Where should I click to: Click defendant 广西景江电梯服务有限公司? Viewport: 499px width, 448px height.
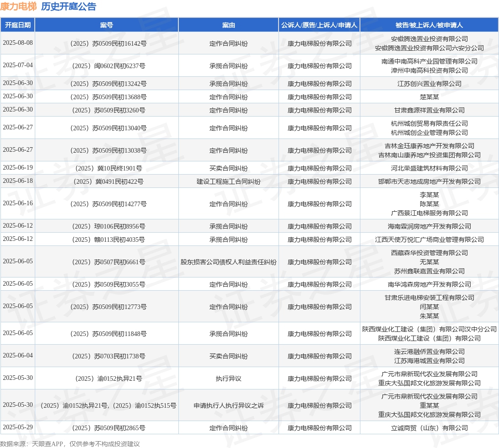429,213
